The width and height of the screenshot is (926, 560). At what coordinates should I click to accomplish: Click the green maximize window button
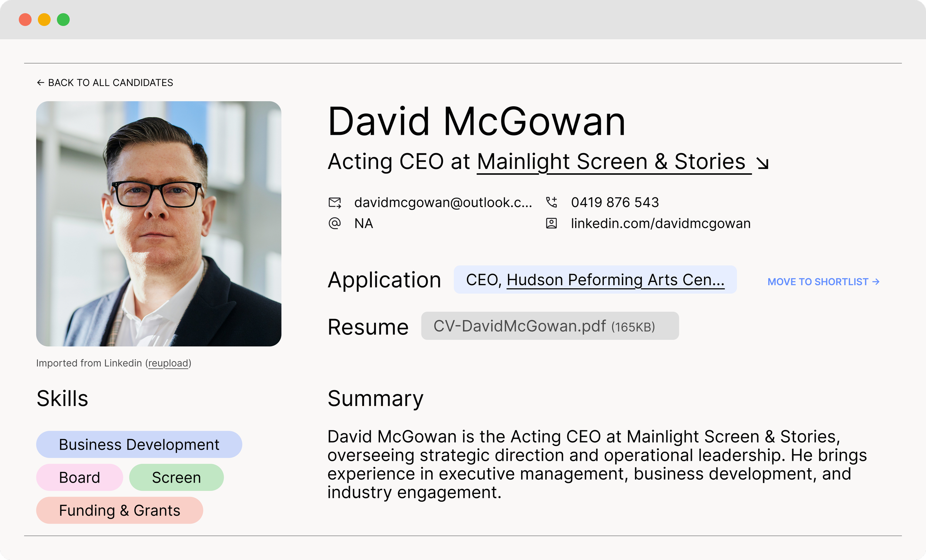(63, 20)
